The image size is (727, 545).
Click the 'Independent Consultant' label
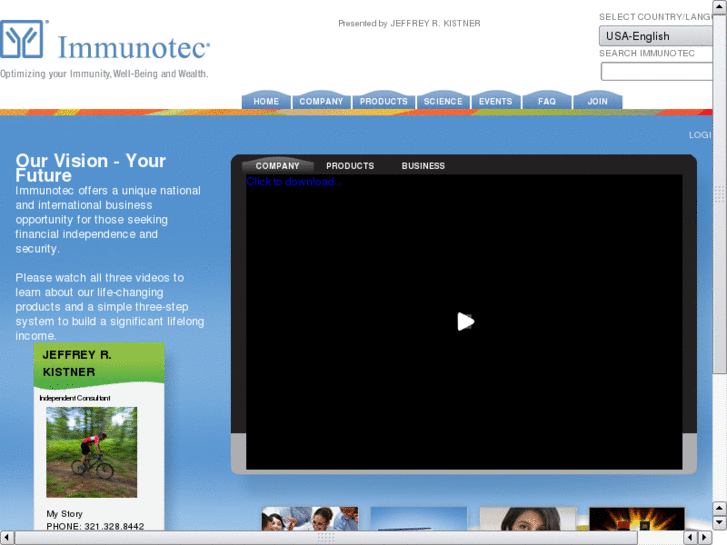75,398
